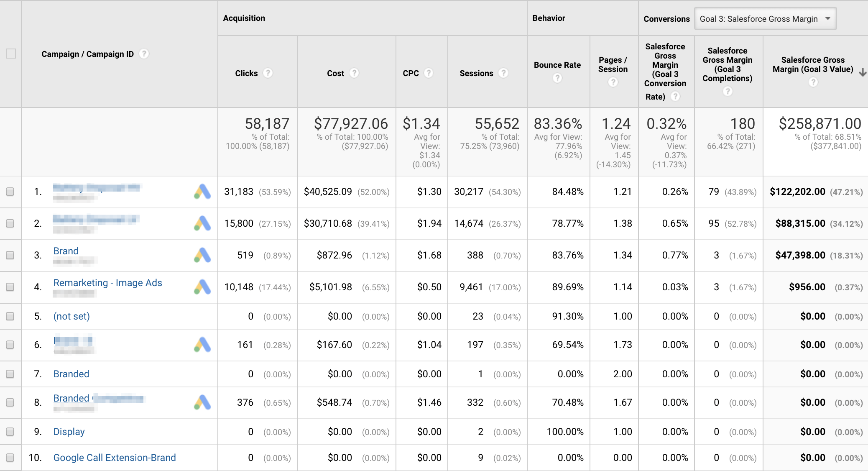Click Google Ads icon in row 8
The width and height of the screenshot is (868, 471).
[x=202, y=402]
